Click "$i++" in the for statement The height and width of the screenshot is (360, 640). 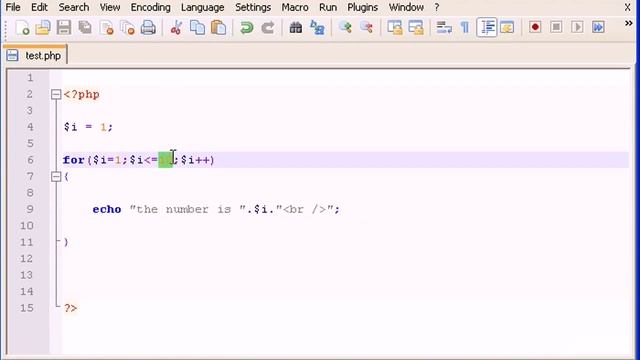click(x=195, y=160)
